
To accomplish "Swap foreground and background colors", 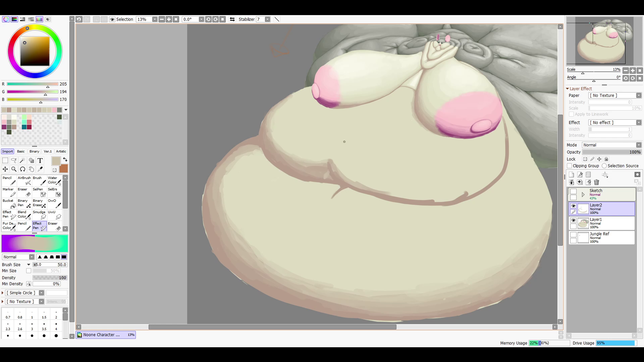I will pos(65,160).
